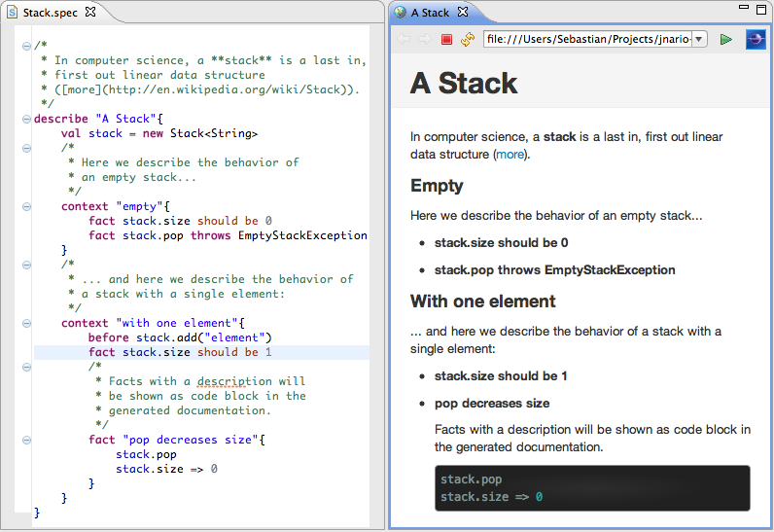Maximize the A Stack view panel
Image resolution: width=774 pixels, height=532 pixels.
(761, 10)
